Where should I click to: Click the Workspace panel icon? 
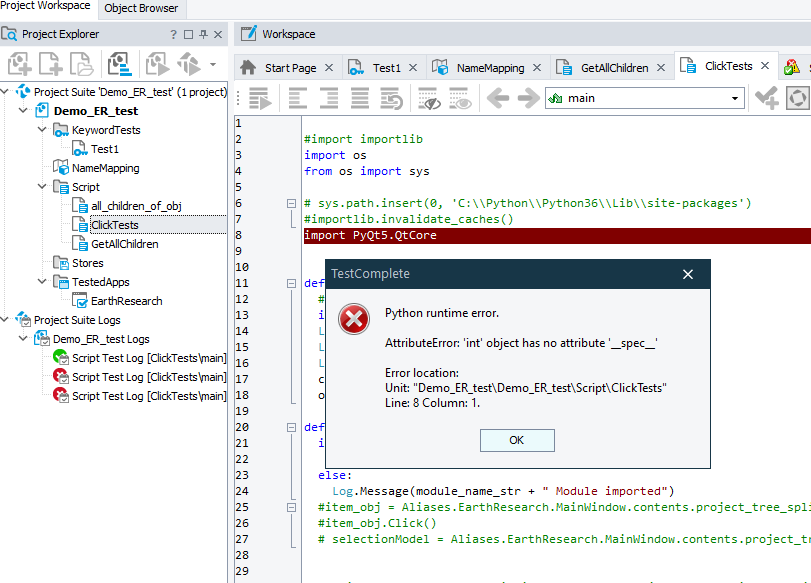(x=248, y=34)
